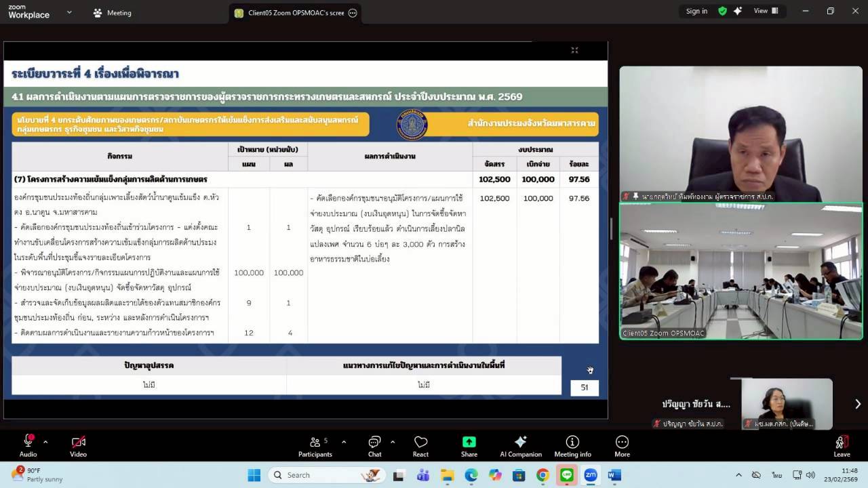Screen dimensions: 868x488
Task: Expand the audio settings caret
Action: coord(45,442)
